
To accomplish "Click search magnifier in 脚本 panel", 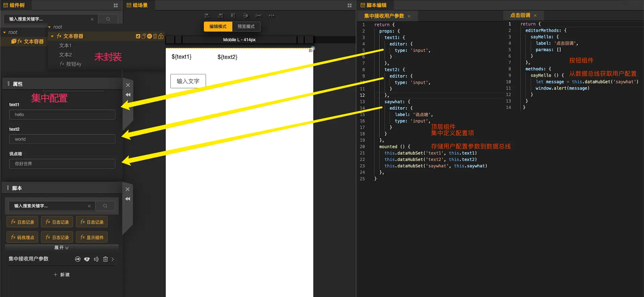I will [x=105, y=206].
